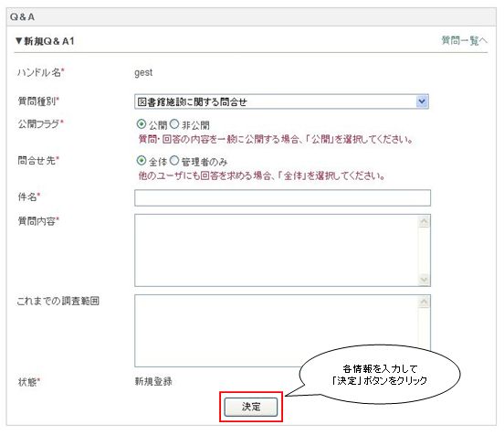Click これまでの調査範囲 scrollbar up arrow
The width and height of the screenshot is (504, 435).
[x=425, y=302]
